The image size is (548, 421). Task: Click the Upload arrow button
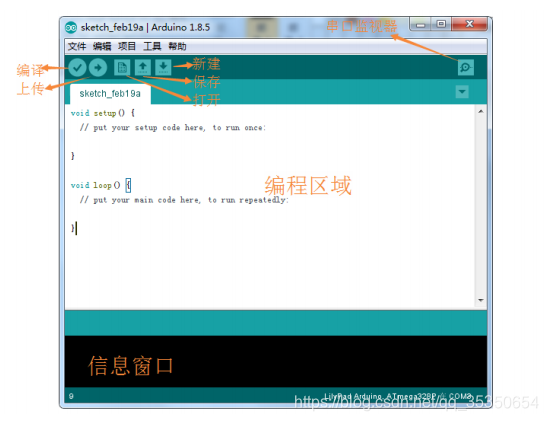[x=98, y=67]
